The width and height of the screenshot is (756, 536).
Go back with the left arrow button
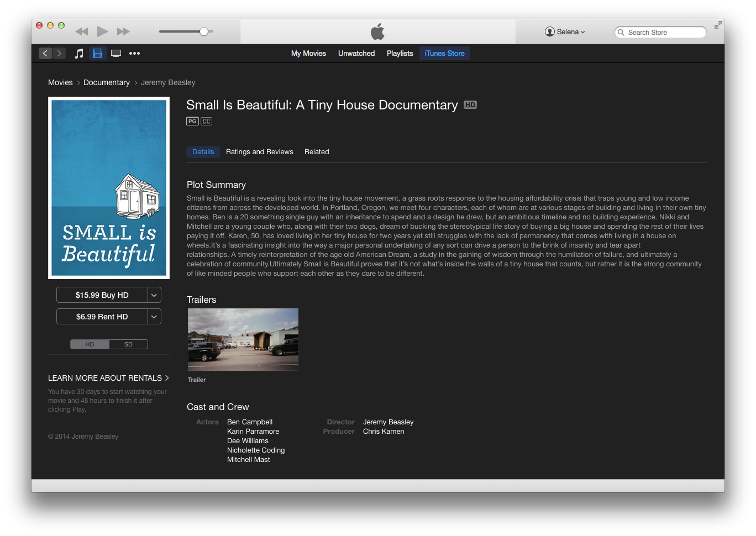[45, 54]
